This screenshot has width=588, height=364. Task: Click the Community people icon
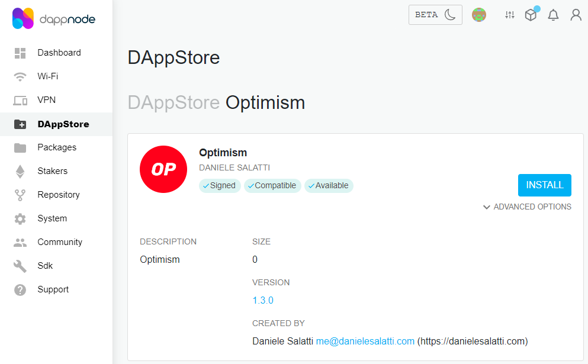click(20, 243)
